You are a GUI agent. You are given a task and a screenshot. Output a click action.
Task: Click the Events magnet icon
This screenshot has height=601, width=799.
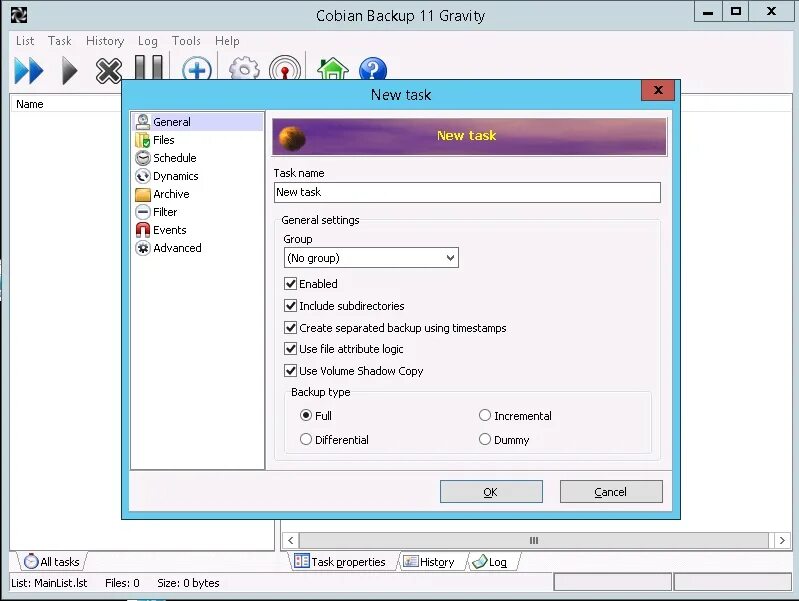coord(143,230)
